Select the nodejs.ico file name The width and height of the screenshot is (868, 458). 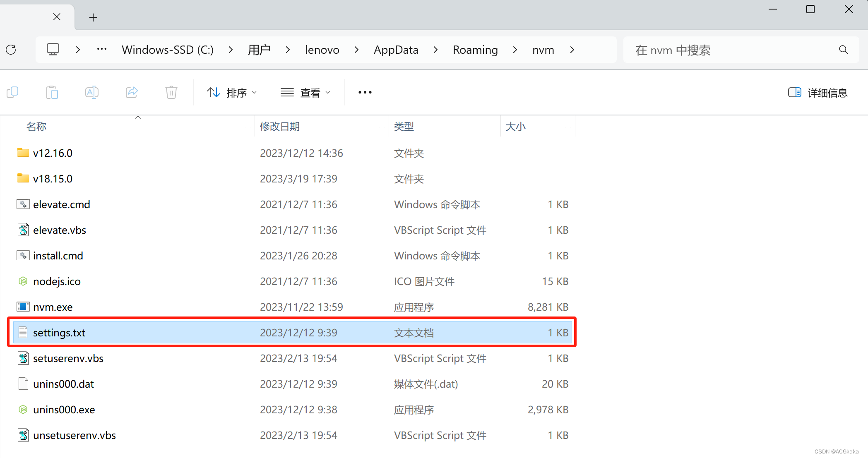click(x=57, y=281)
